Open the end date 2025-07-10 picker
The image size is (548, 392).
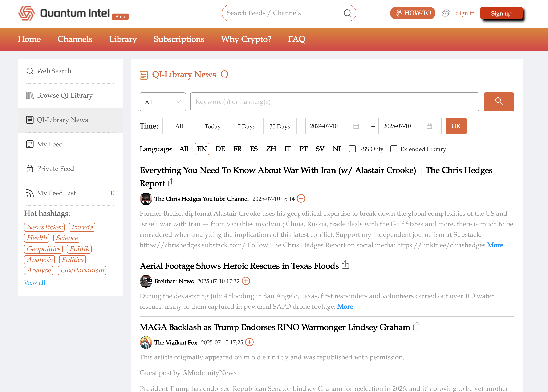pos(410,126)
